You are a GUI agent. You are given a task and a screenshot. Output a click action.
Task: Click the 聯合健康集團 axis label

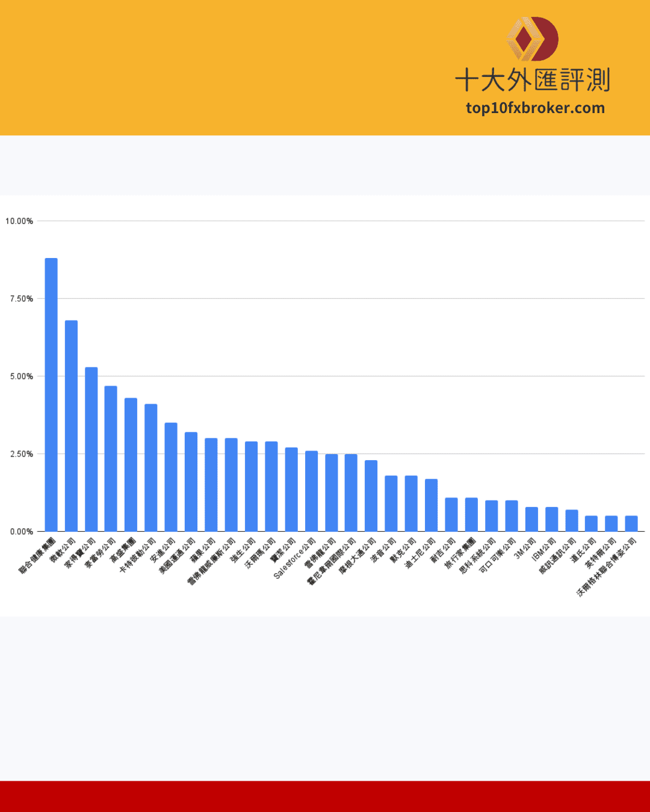pos(37,556)
